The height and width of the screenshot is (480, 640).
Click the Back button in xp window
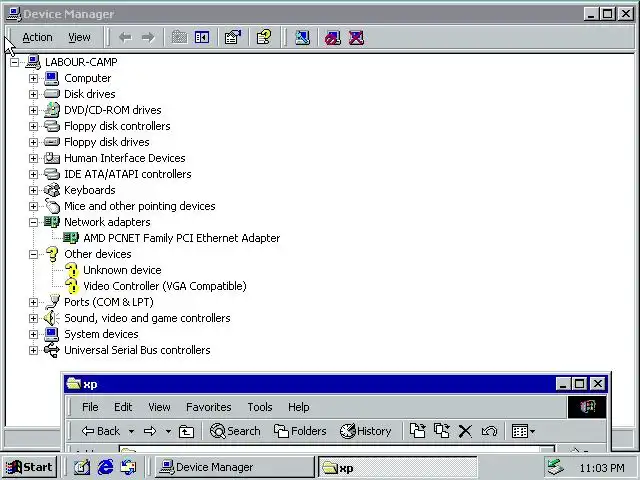100,431
